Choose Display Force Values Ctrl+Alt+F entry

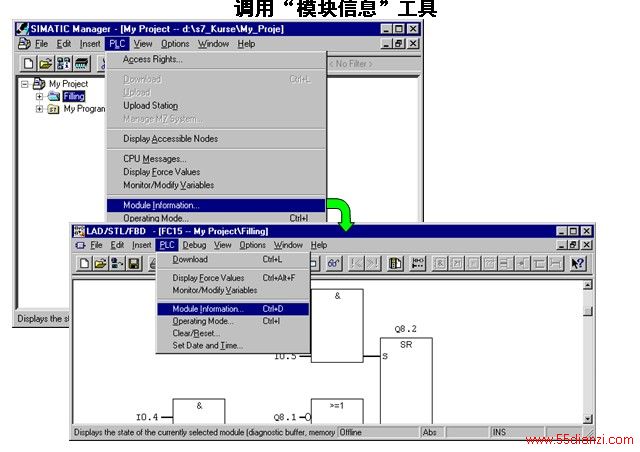click(x=233, y=278)
